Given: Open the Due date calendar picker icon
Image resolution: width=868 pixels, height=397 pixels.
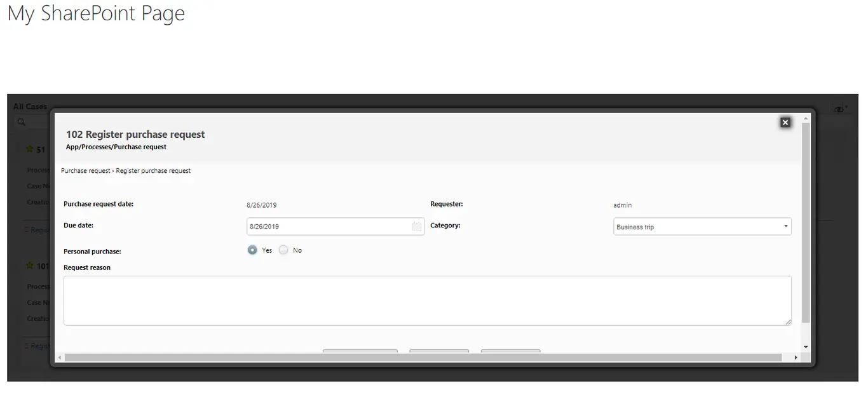Looking at the screenshot, I should coord(417,227).
